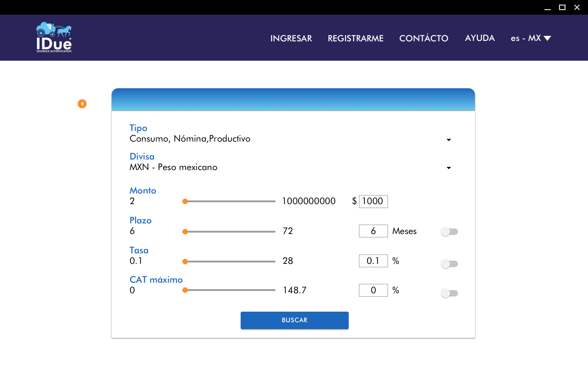Click the IDue carriage logo
Screen dimensions: 588x365
click(x=54, y=37)
